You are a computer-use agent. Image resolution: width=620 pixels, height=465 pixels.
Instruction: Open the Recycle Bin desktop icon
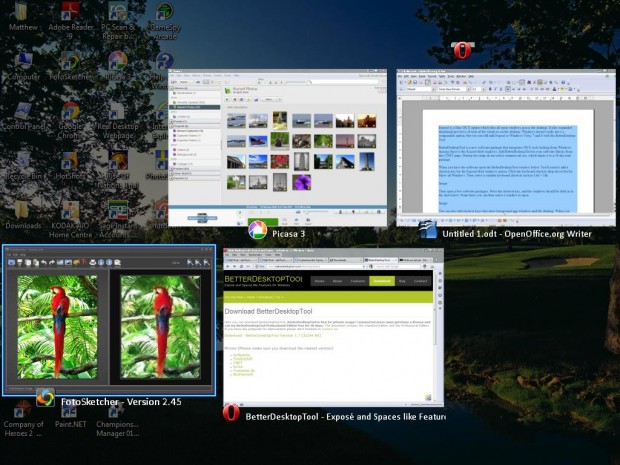coord(23,167)
